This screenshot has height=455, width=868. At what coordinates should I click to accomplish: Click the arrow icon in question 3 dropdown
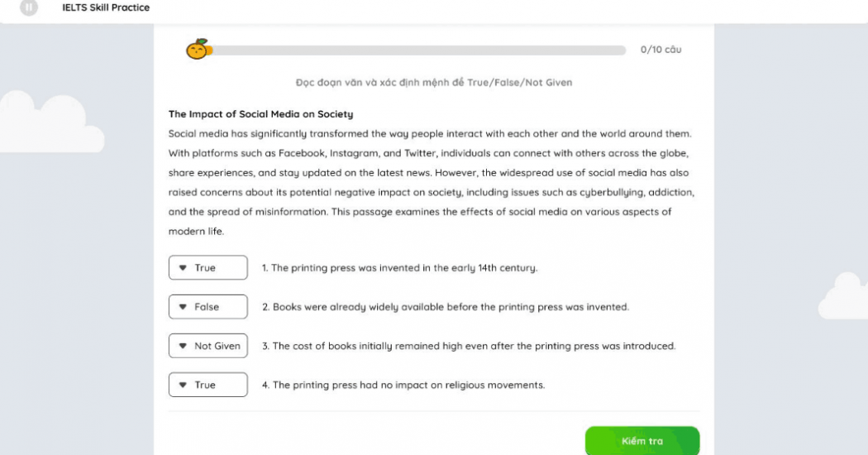pyautogui.click(x=183, y=346)
